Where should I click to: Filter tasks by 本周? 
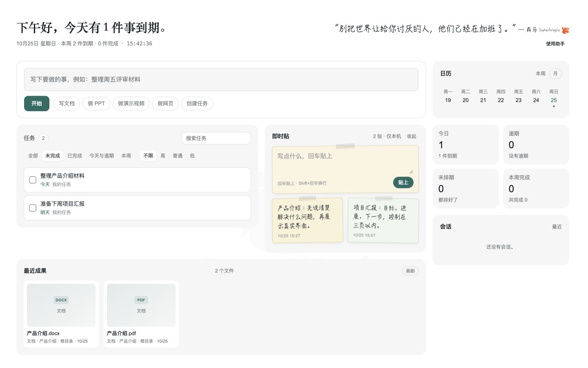click(126, 156)
